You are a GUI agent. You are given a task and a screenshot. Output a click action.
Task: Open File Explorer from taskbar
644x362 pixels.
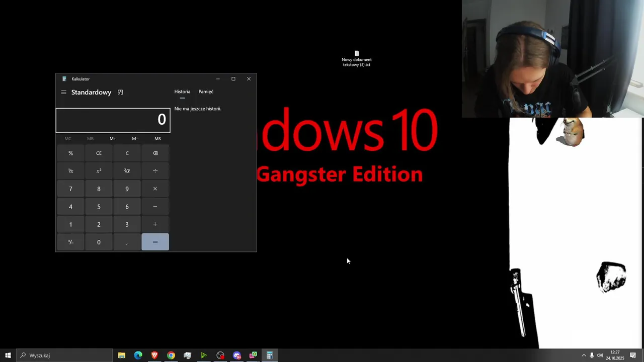(122, 355)
